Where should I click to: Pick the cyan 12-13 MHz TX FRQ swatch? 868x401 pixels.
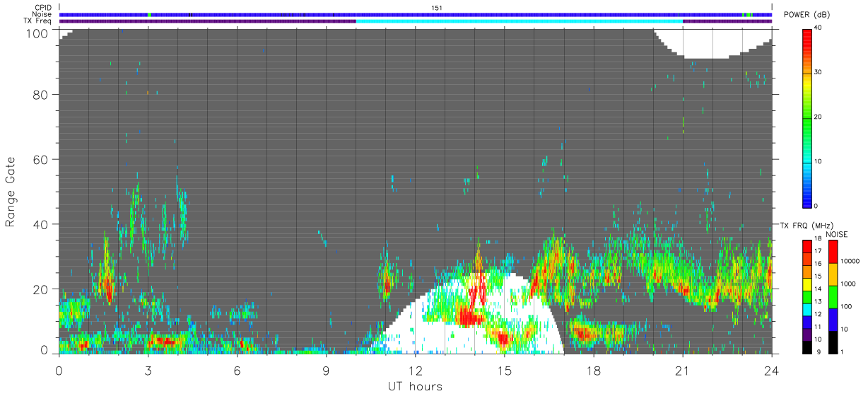coord(807,309)
